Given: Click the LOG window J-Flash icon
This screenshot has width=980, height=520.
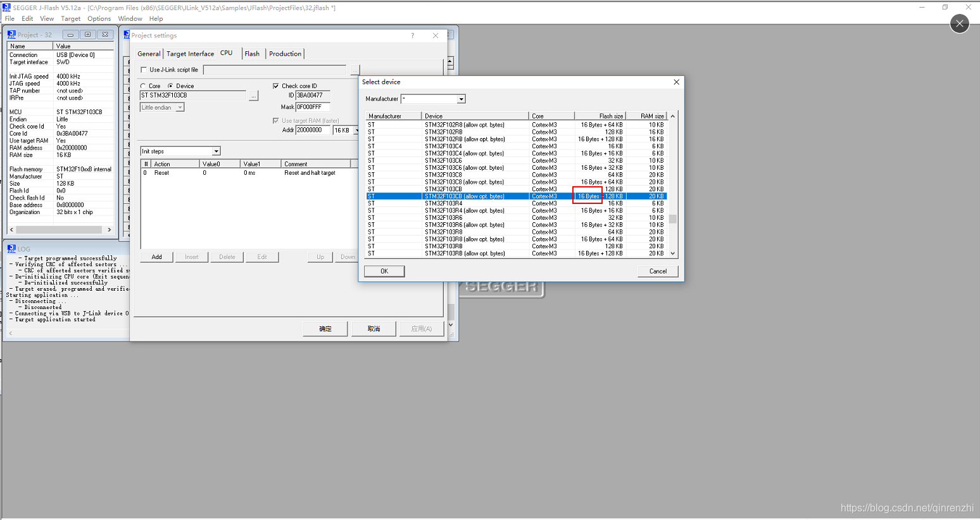Looking at the screenshot, I should (x=11, y=249).
